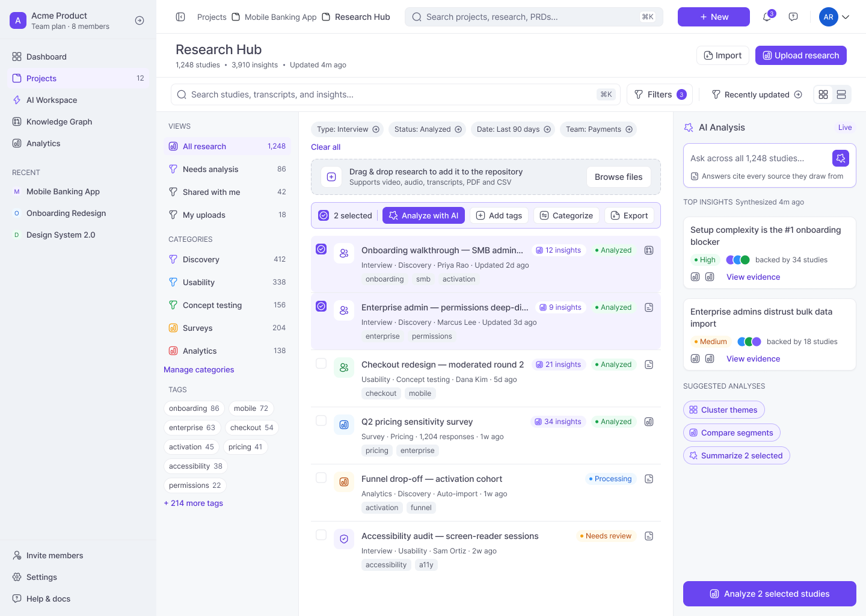This screenshot has height=616, width=866.
Task: Toggle the 2 selected master checkbox
Action: (324, 215)
